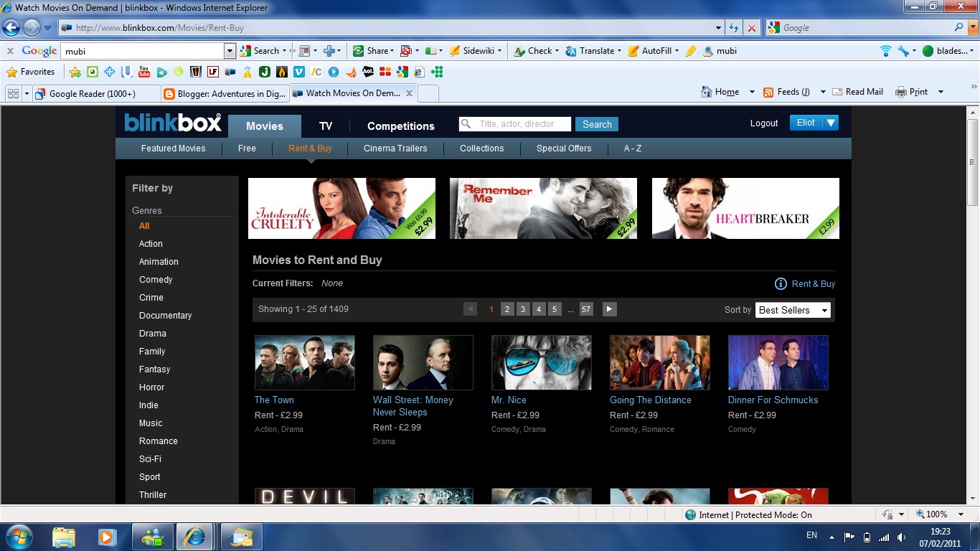Image resolution: width=980 pixels, height=551 pixels.
Task: Open Print dropdown arrow
Action: pos(941,92)
